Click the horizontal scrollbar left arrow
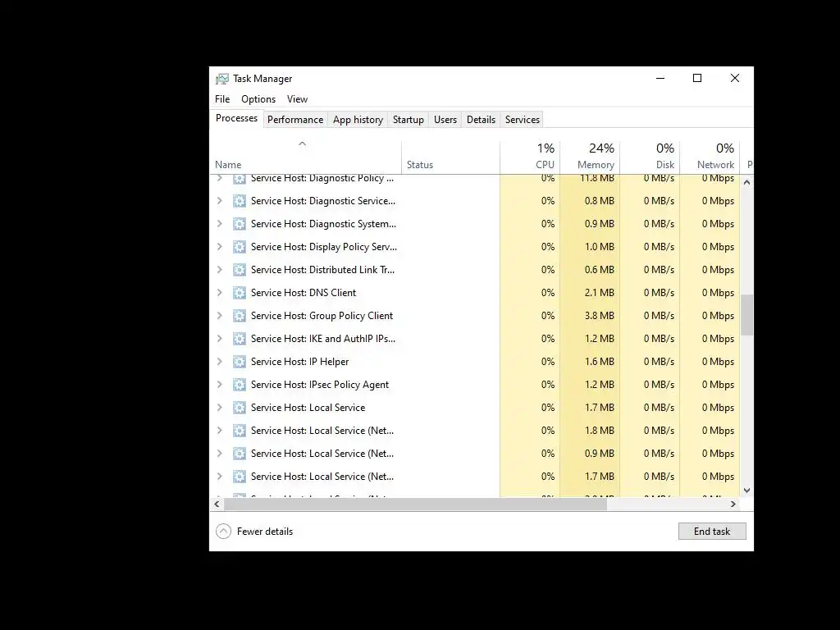 click(217, 504)
